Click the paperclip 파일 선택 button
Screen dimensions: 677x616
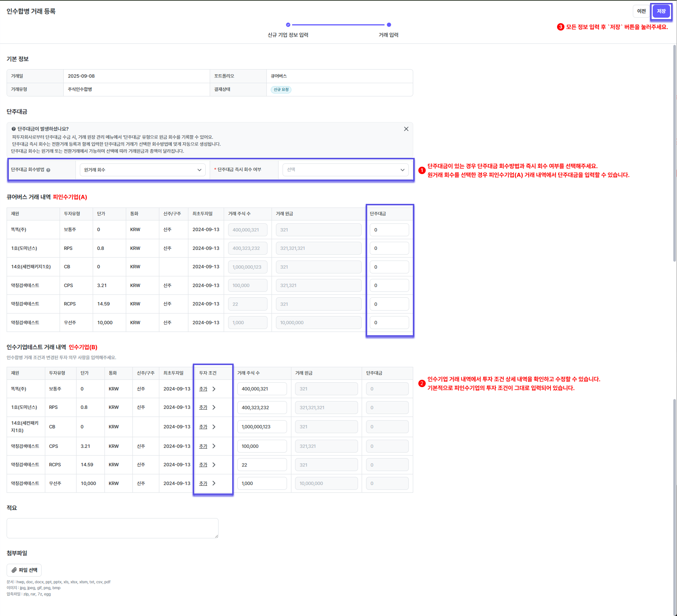pos(24,570)
